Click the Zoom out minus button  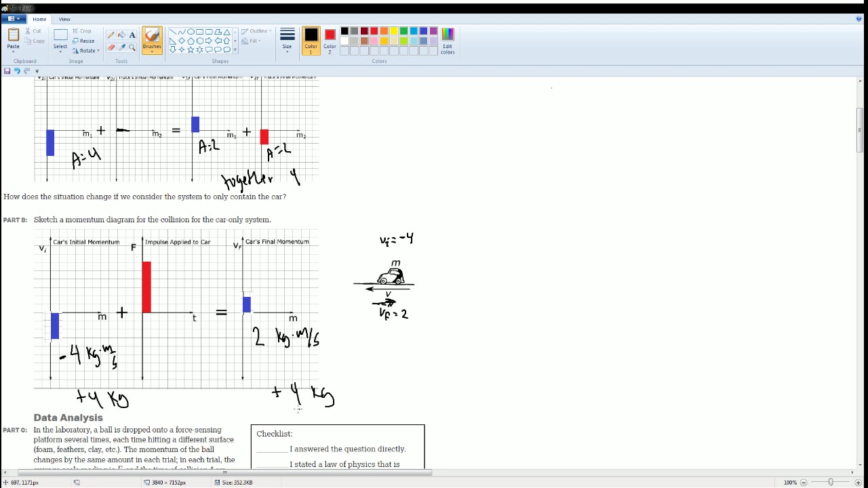pyautogui.click(x=804, y=483)
